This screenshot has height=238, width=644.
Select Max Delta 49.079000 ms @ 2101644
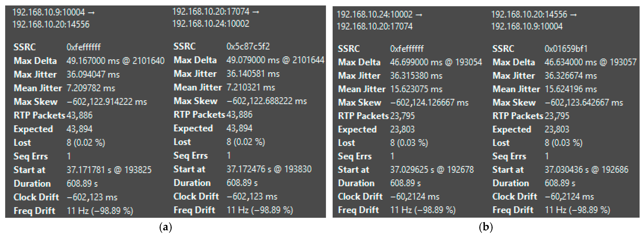pos(275,60)
